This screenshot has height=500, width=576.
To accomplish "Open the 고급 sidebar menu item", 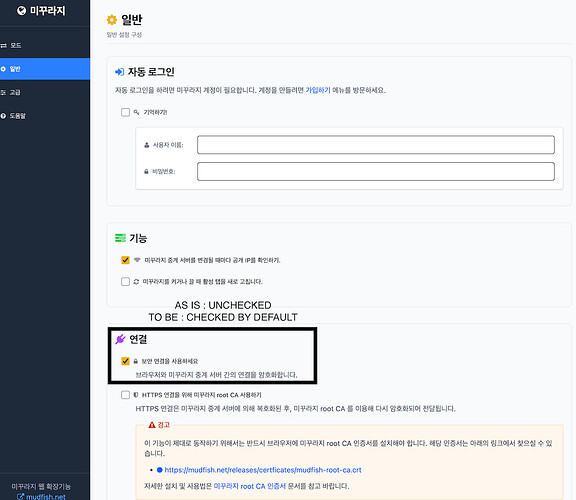I will coord(45,92).
